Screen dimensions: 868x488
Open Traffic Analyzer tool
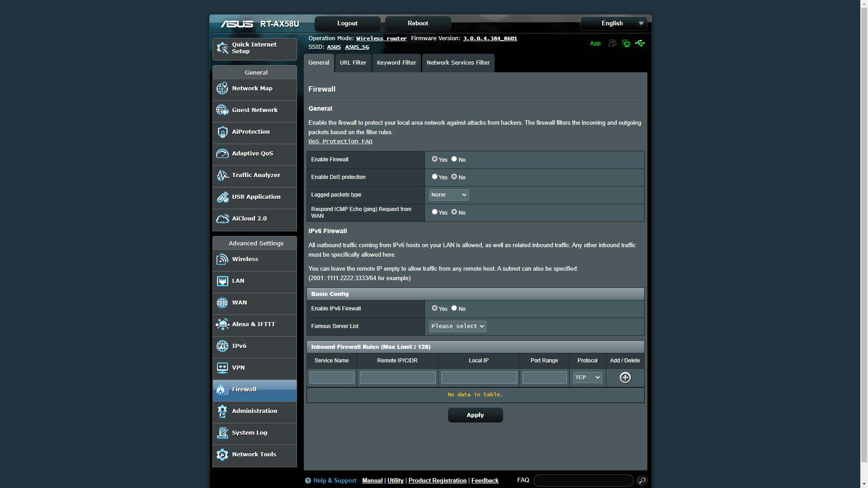255,174
